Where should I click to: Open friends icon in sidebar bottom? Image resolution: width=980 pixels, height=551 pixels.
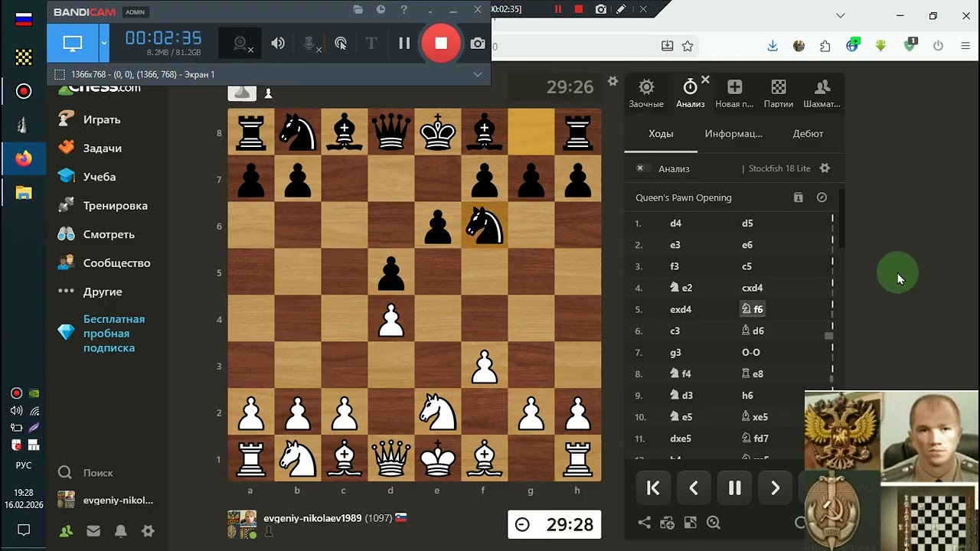[x=66, y=530]
